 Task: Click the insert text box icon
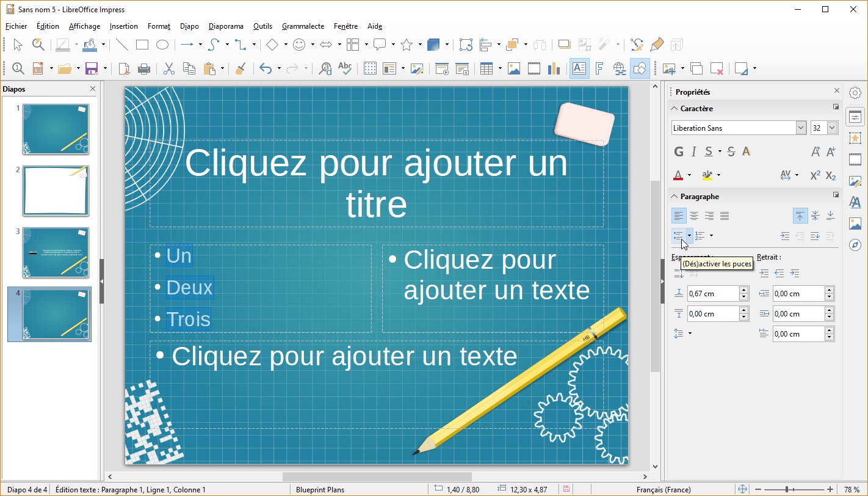pyautogui.click(x=579, y=68)
